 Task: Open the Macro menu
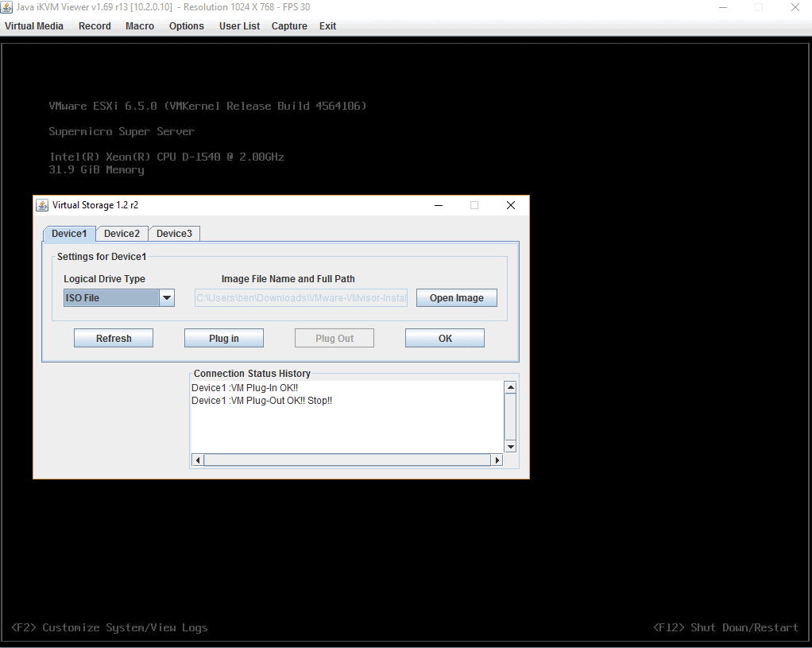coord(140,26)
